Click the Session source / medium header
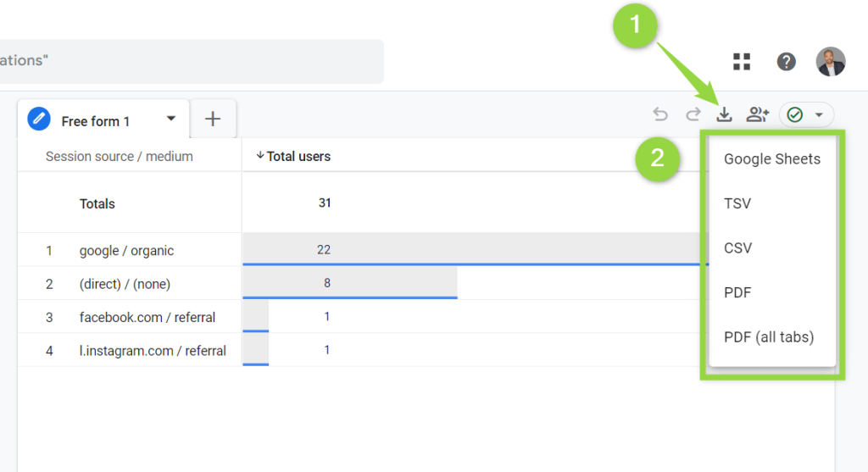Image resolution: width=868 pixels, height=472 pixels. pos(119,157)
